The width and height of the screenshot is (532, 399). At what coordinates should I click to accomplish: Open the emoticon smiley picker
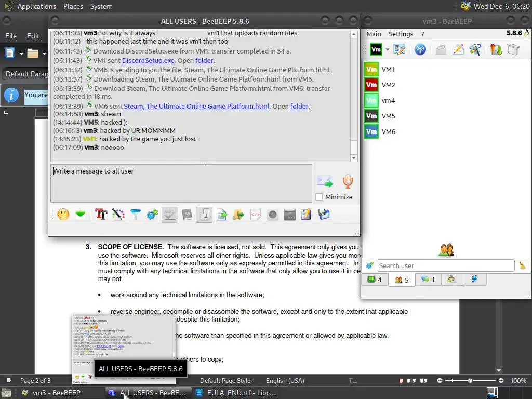[63, 215]
